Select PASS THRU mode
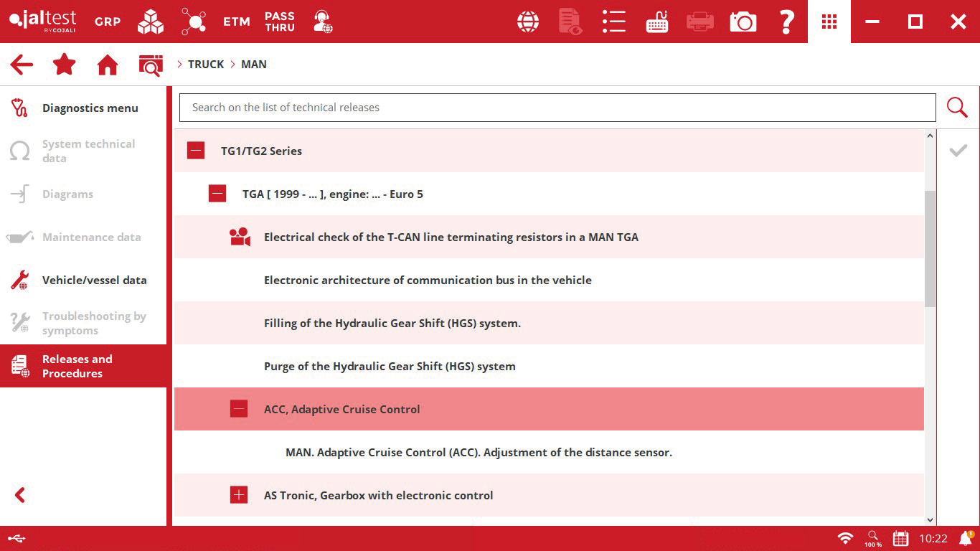980x551 pixels. point(280,22)
